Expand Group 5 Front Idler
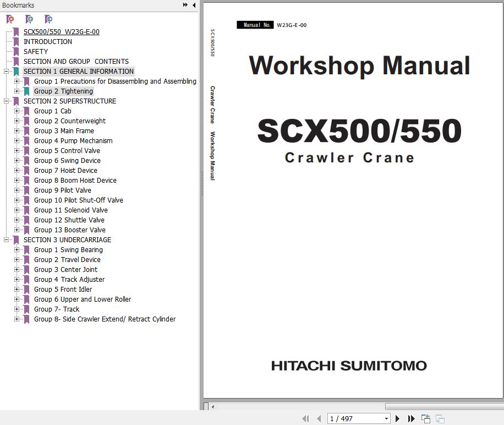504x425 pixels. pos(17,290)
